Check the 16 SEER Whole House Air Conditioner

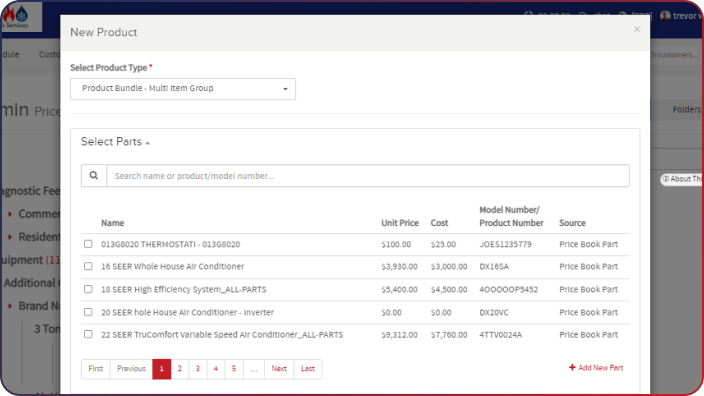[x=88, y=266]
